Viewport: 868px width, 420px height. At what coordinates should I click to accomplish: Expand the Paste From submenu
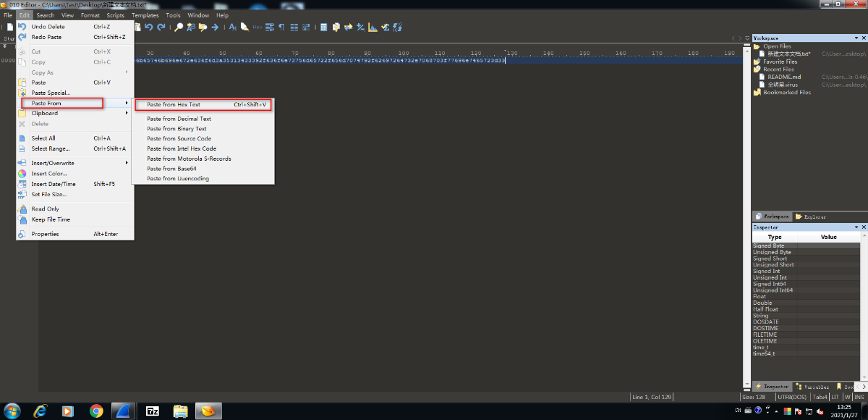pos(76,103)
